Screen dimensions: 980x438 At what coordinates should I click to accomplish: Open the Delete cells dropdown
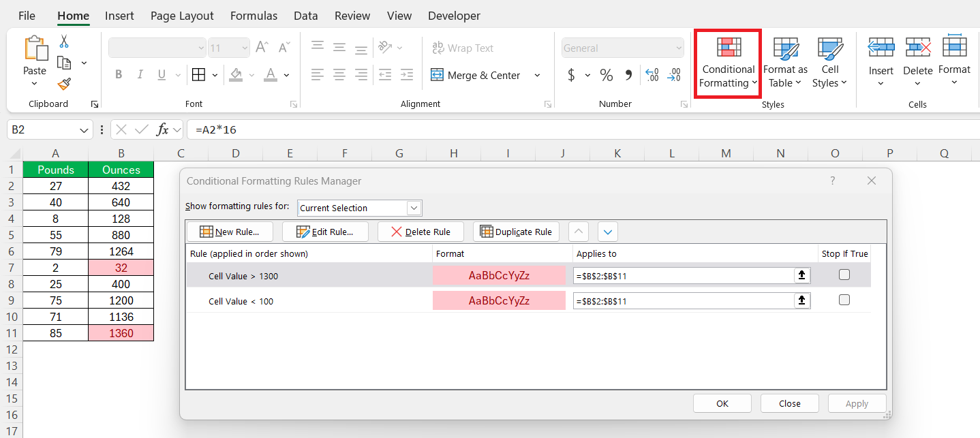point(917,84)
